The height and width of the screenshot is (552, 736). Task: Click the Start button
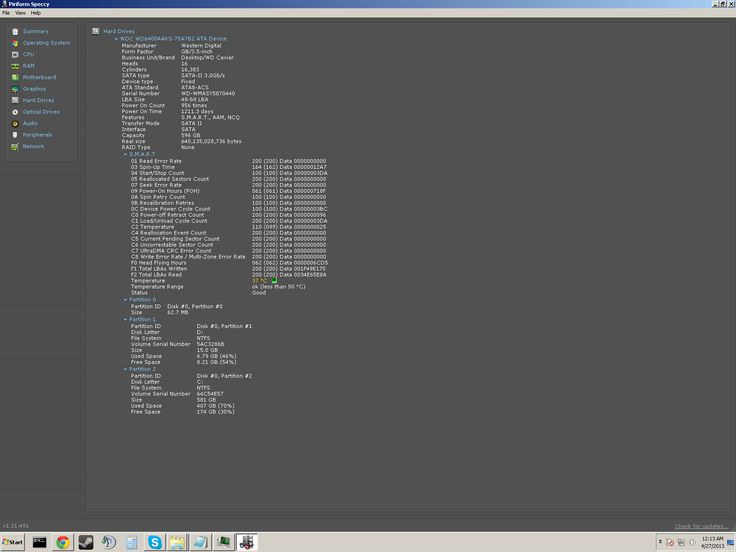pos(13,542)
